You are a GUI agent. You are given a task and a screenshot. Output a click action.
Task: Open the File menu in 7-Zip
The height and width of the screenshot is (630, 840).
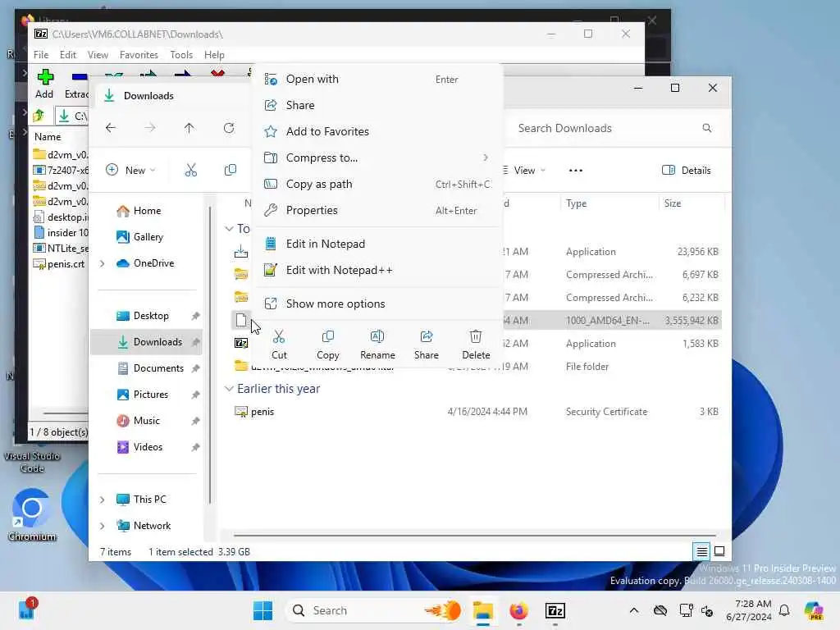click(x=41, y=55)
